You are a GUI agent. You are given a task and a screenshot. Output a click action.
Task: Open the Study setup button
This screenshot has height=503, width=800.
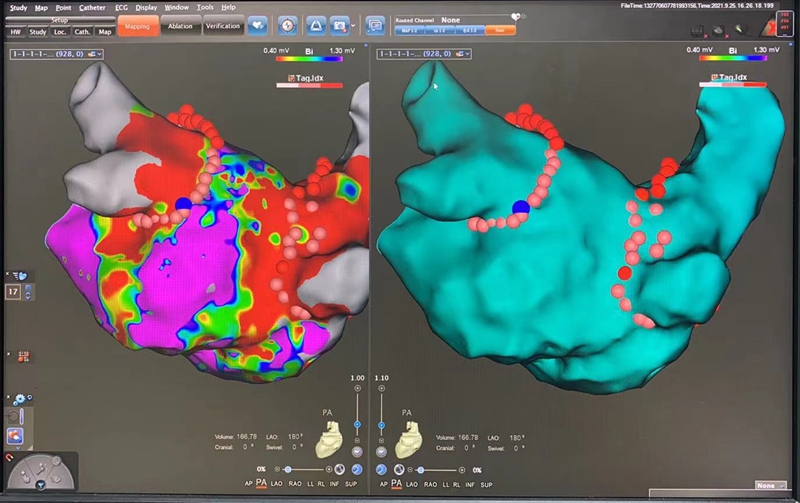[x=37, y=32]
